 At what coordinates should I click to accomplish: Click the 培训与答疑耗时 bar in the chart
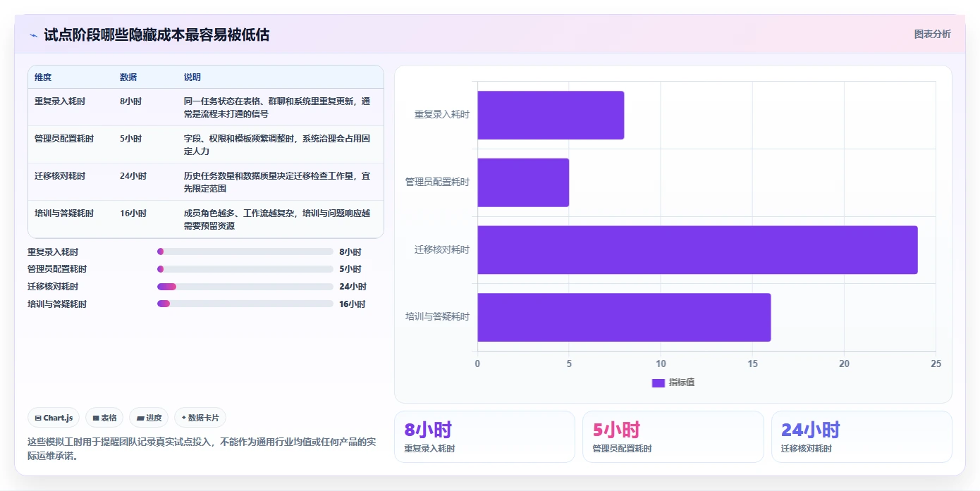click(x=624, y=317)
